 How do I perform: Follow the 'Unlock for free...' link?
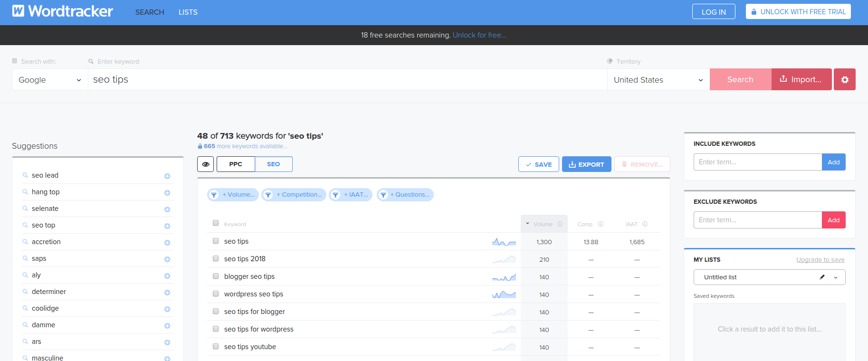click(x=479, y=35)
